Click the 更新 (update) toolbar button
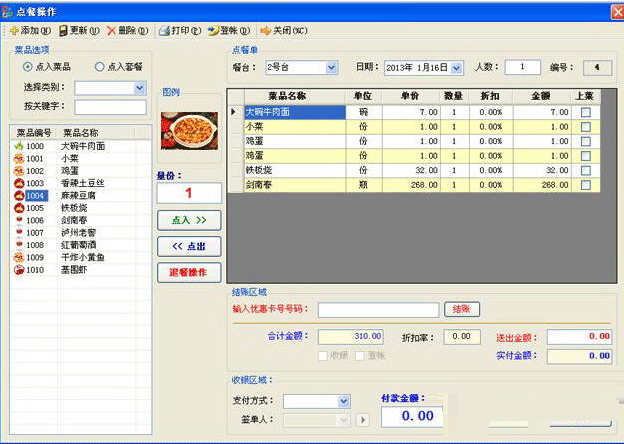The width and height of the screenshot is (624, 444). point(79,31)
